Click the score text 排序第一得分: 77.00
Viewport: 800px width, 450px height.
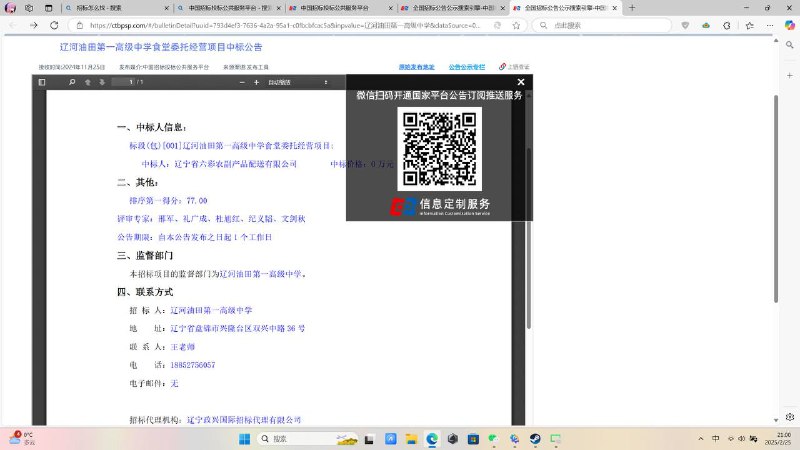(x=168, y=201)
